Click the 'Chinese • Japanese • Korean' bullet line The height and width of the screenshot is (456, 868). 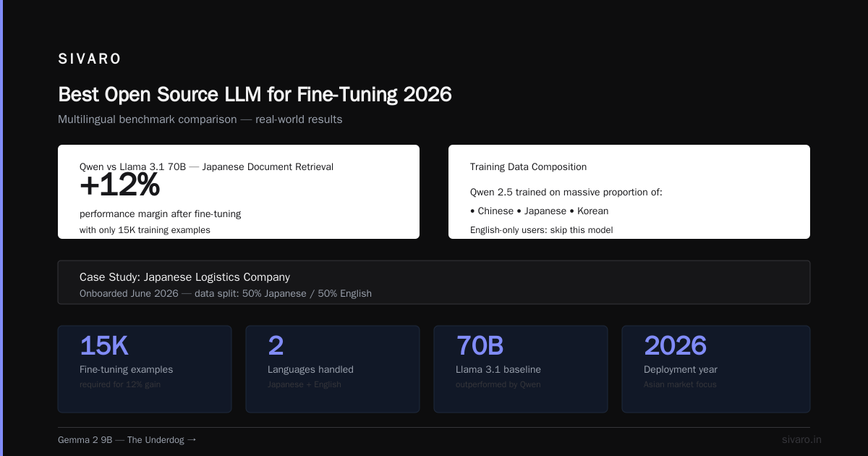coord(539,211)
